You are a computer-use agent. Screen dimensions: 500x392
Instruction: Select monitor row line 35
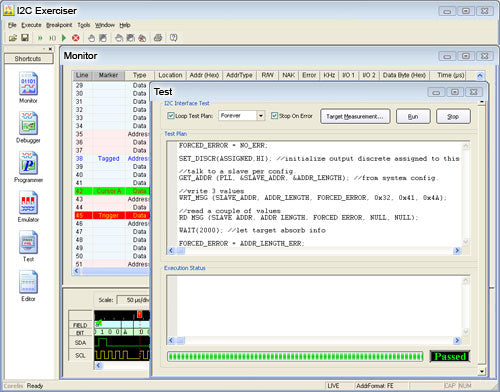[112, 134]
